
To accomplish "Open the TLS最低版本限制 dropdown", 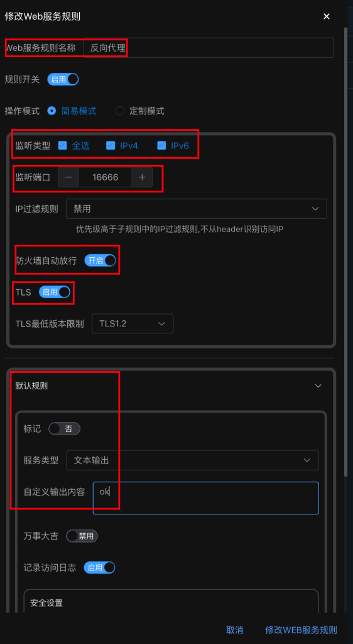I will (x=133, y=324).
